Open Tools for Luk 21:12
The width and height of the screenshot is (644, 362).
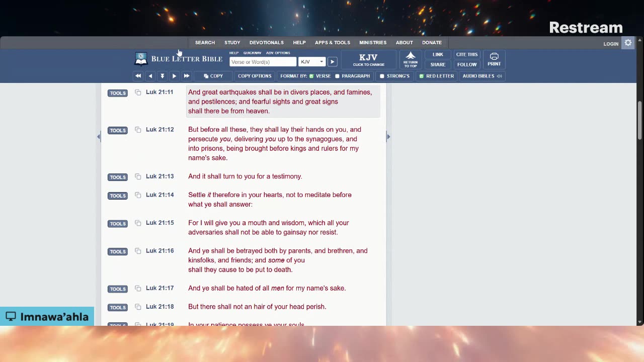[x=118, y=131]
